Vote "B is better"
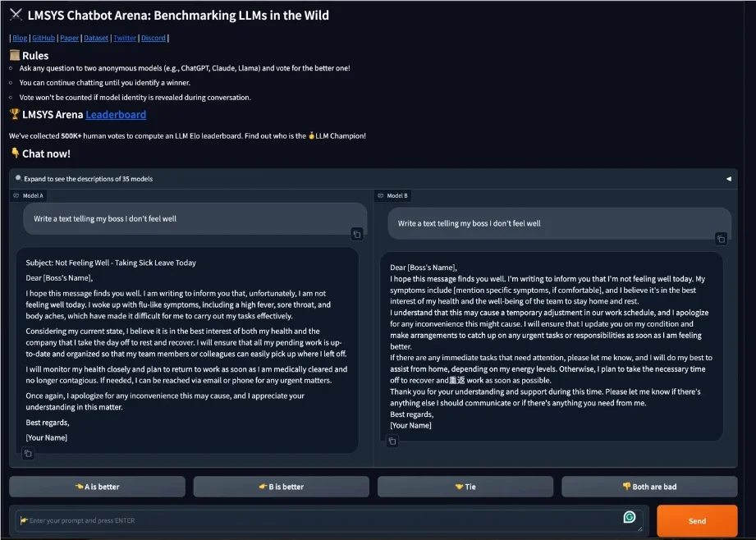 click(281, 487)
